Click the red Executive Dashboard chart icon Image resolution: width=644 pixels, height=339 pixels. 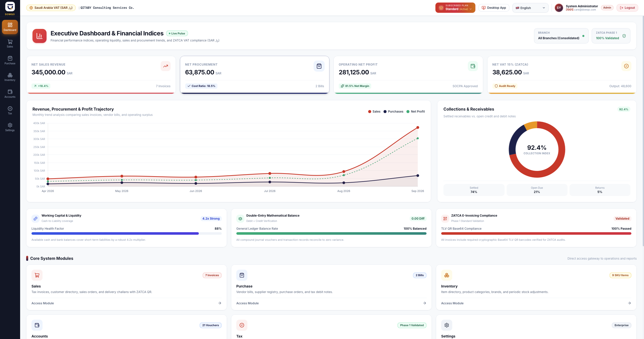[40, 36]
